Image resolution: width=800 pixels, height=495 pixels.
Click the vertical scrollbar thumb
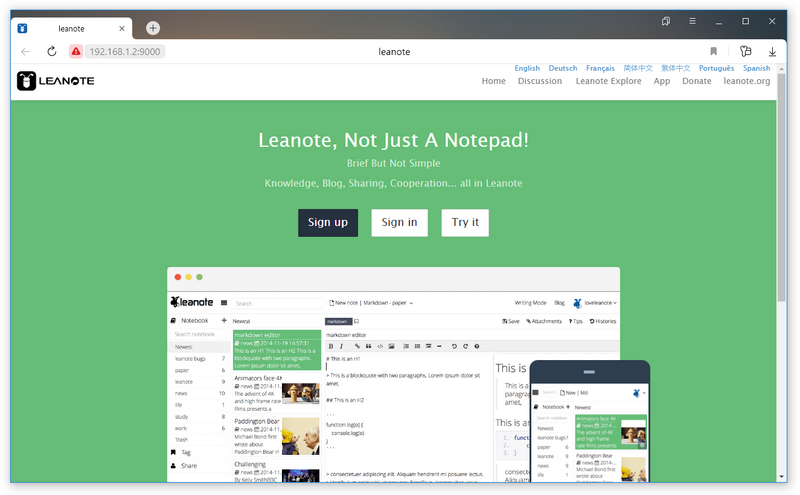click(x=781, y=188)
